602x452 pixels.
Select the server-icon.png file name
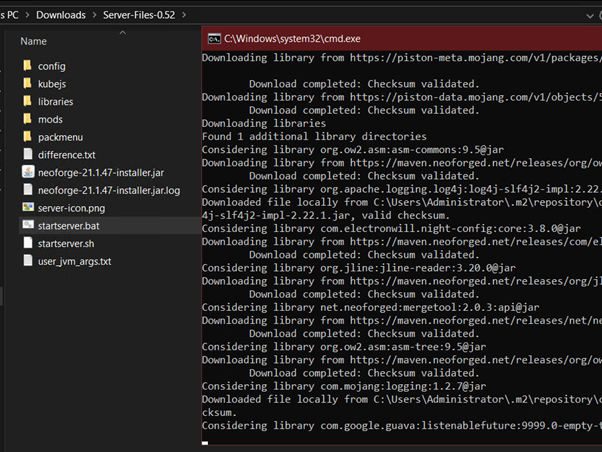[x=71, y=208]
